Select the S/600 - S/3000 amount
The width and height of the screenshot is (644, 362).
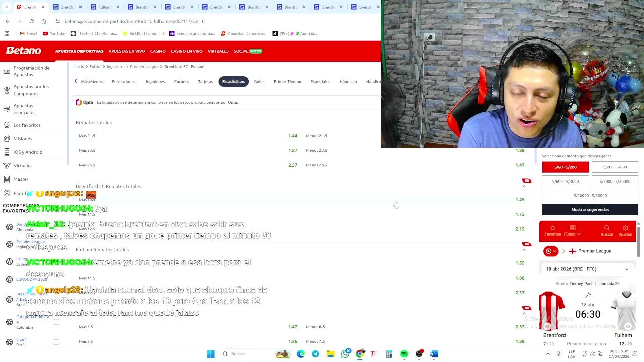tap(565, 181)
